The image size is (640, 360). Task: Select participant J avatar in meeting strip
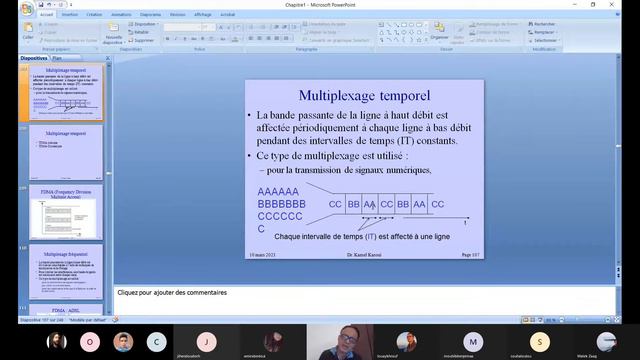pyautogui.click(x=207, y=342)
